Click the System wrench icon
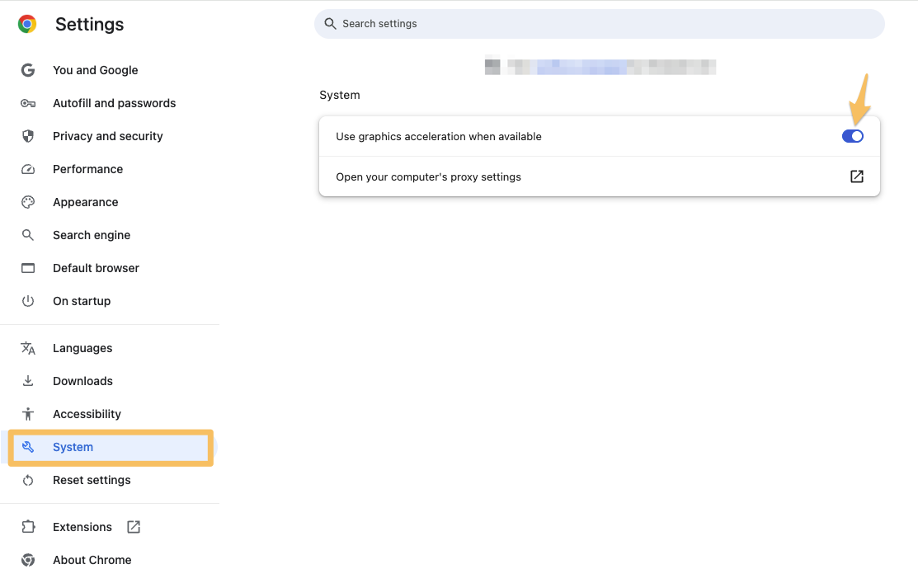The height and width of the screenshot is (588, 918). (x=28, y=447)
